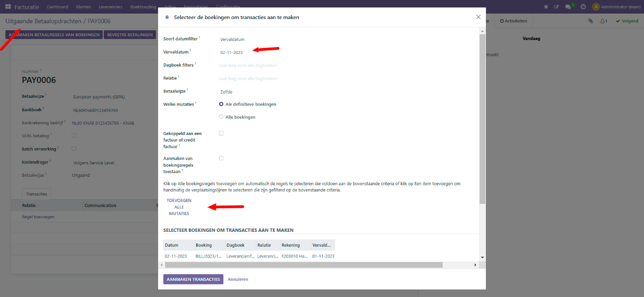
Task: Click 'Toevoegen alle mutaties' link
Action: coord(179,207)
